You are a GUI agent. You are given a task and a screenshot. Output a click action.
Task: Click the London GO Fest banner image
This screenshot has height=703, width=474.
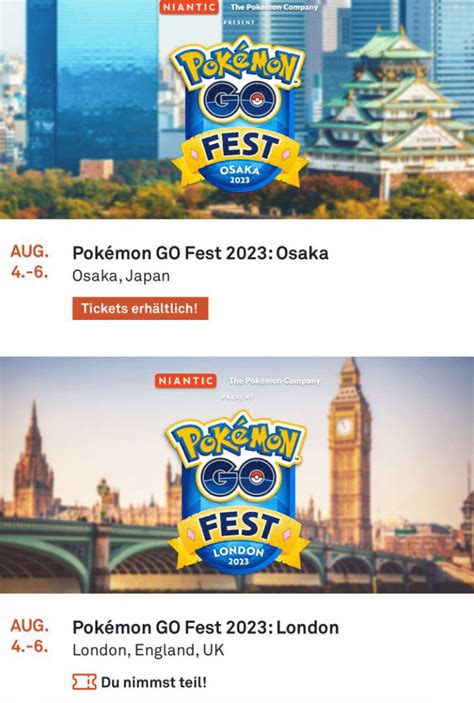pos(237,475)
